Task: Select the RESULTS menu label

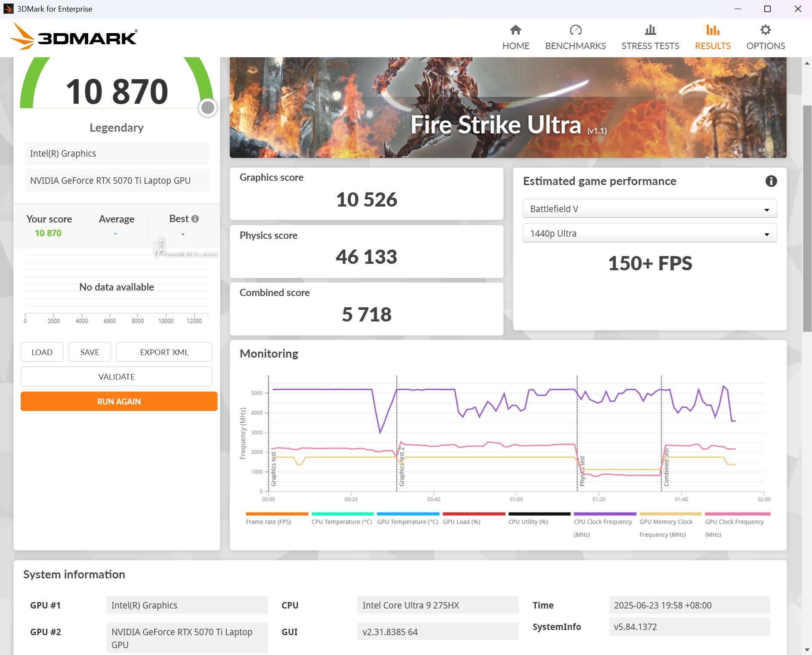Action: coord(713,46)
